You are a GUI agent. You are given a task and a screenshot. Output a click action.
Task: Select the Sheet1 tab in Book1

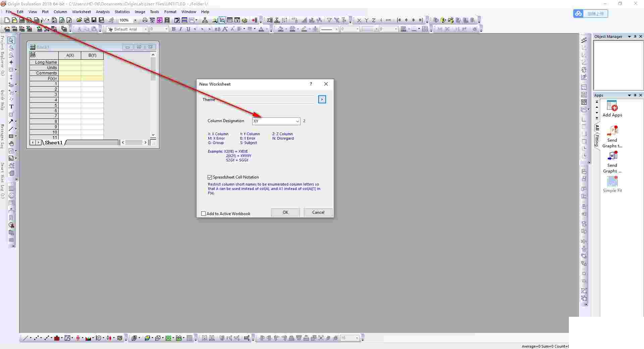tap(54, 143)
